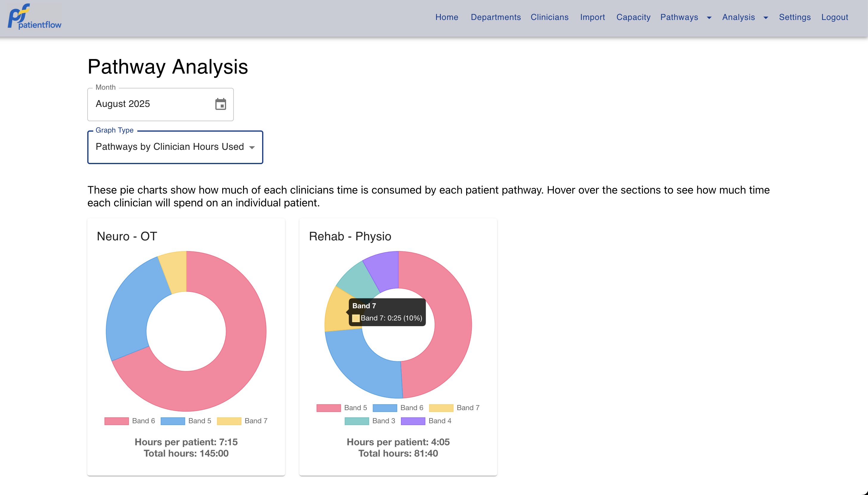Open Settings from navigation bar
This screenshot has height=495, width=868.
tap(794, 17)
